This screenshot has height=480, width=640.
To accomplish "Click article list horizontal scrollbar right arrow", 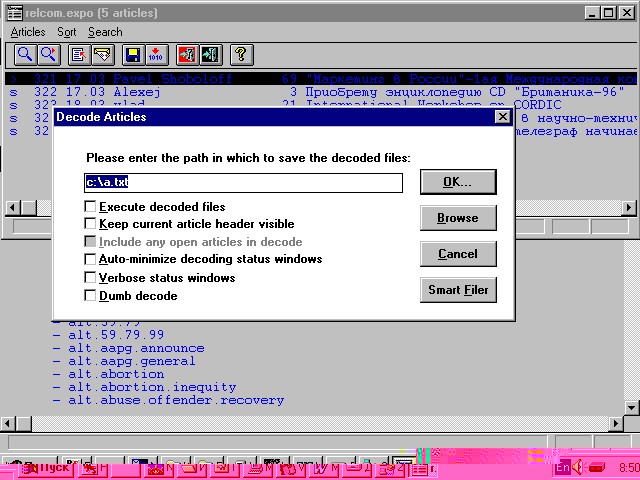I will pyautogui.click(x=629, y=207).
